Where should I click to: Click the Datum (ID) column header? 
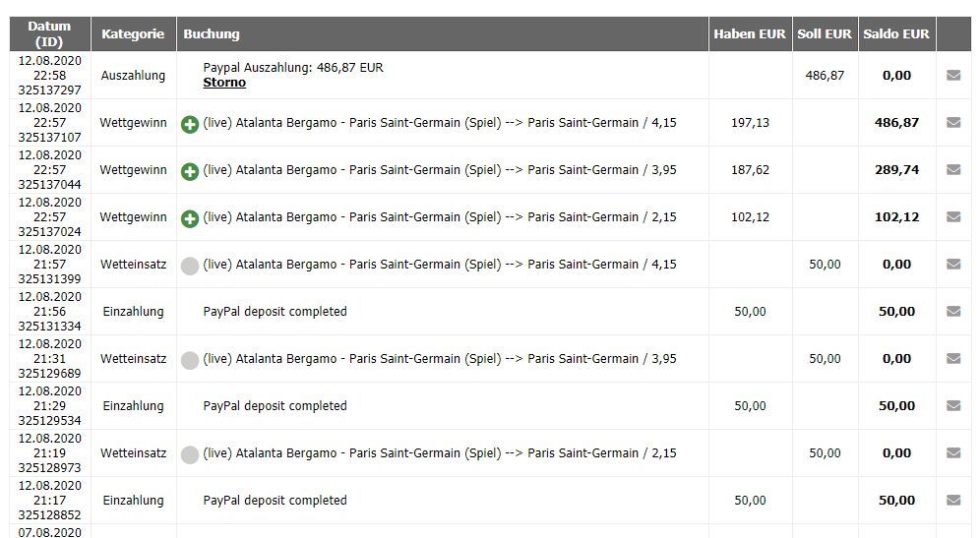coord(49,33)
